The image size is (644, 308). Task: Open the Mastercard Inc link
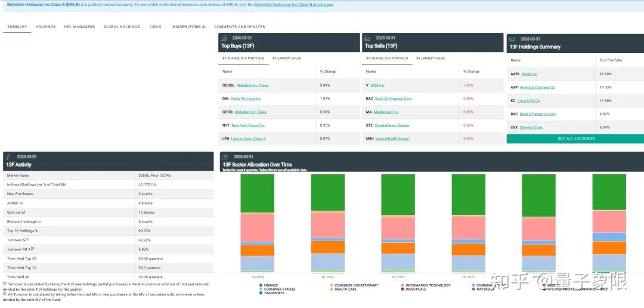(386, 112)
